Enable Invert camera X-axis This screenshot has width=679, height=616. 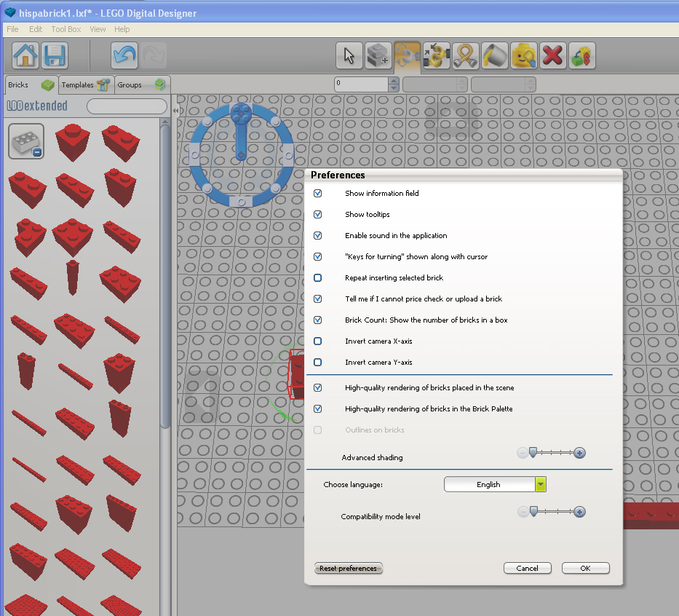[x=318, y=341]
